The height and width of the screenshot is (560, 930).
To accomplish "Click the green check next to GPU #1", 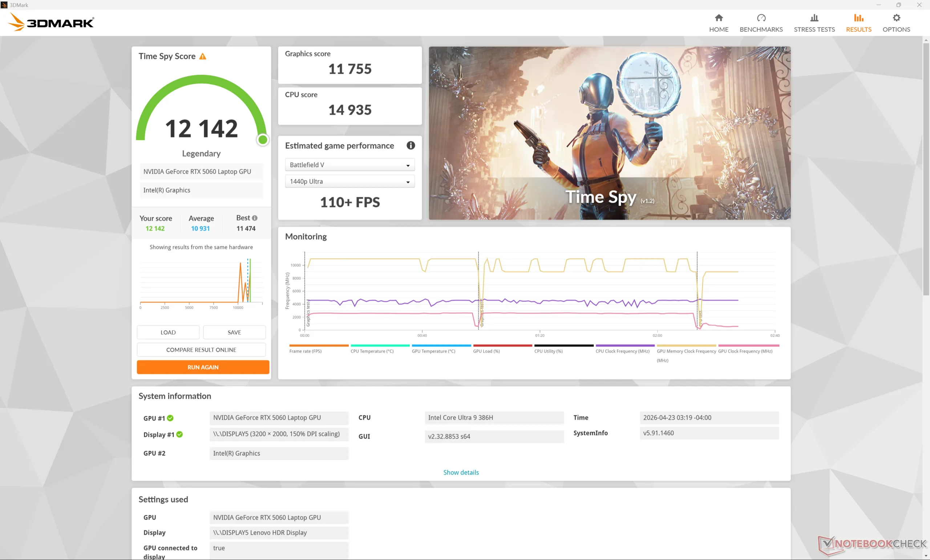I will coord(170,418).
